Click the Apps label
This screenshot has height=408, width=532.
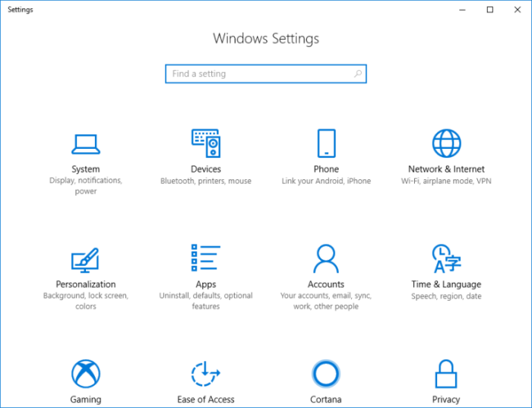click(206, 284)
